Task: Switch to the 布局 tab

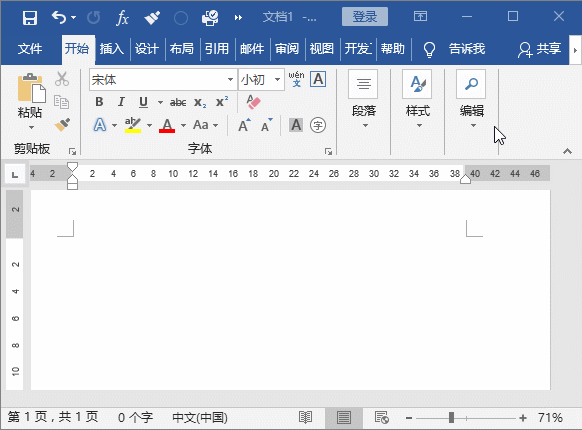Action: click(x=182, y=49)
